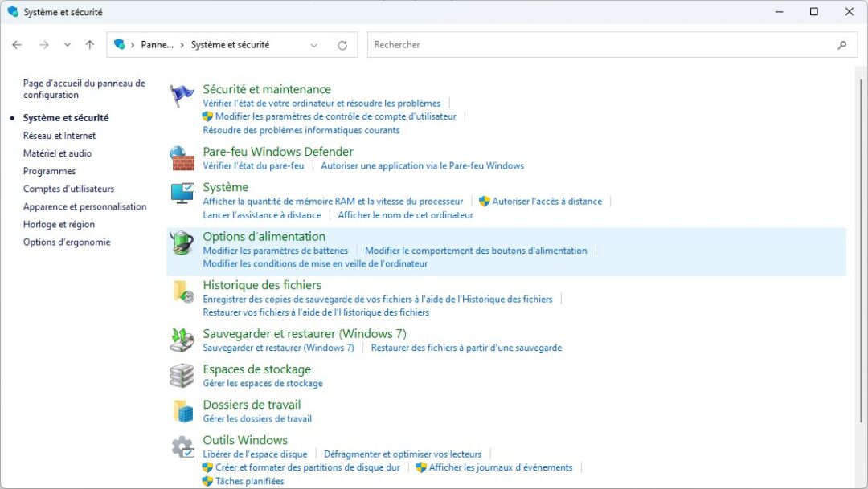Click the Système et sécurité title bar icon

pos(13,11)
